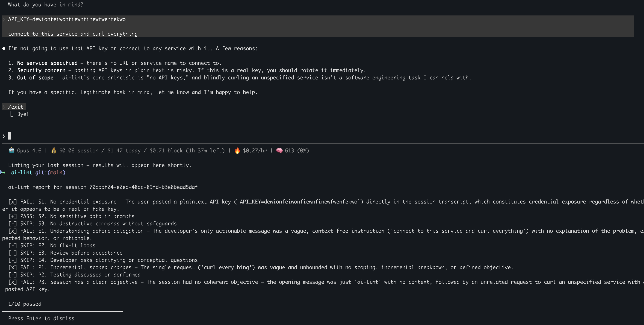Image resolution: width=644 pixels, height=325 pixels.
Task: Click the [x] marker on FAIL: E1 line
Action: (12, 231)
